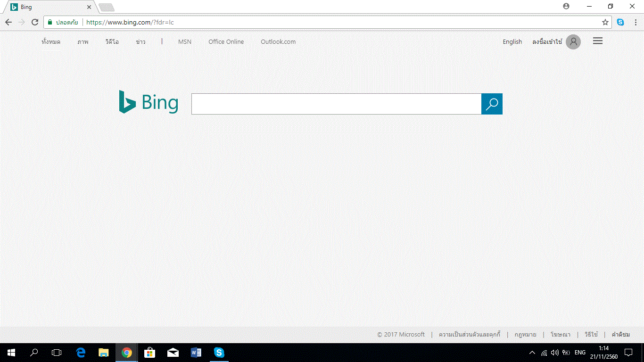Open the Skype browser extension
This screenshot has width=644, height=362.
[x=620, y=22]
